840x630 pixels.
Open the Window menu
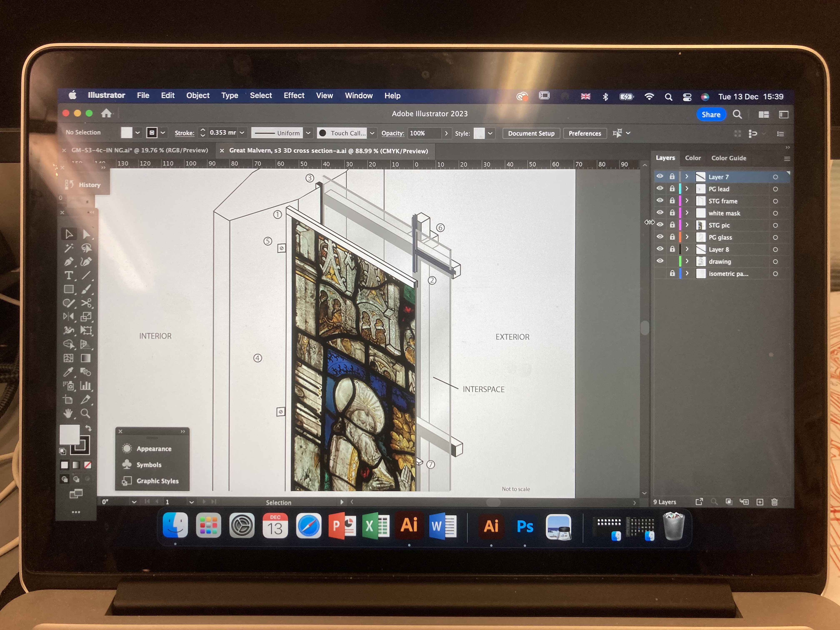(x=359, y=96)
